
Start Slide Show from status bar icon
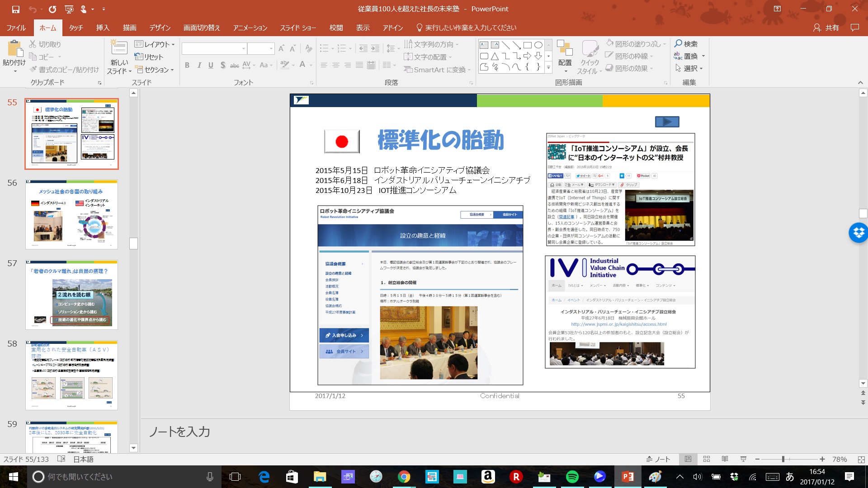743,459
